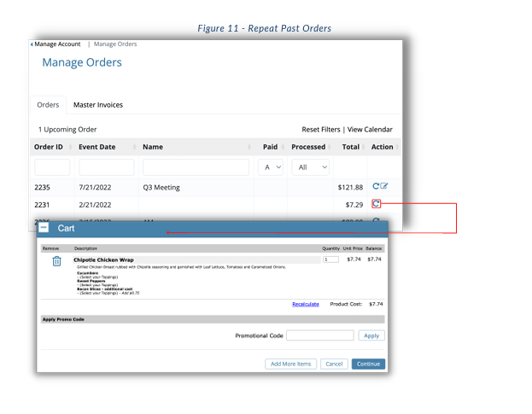Select the $7.29 total cell
Viewport: 532px width, 414px height.
354,205
